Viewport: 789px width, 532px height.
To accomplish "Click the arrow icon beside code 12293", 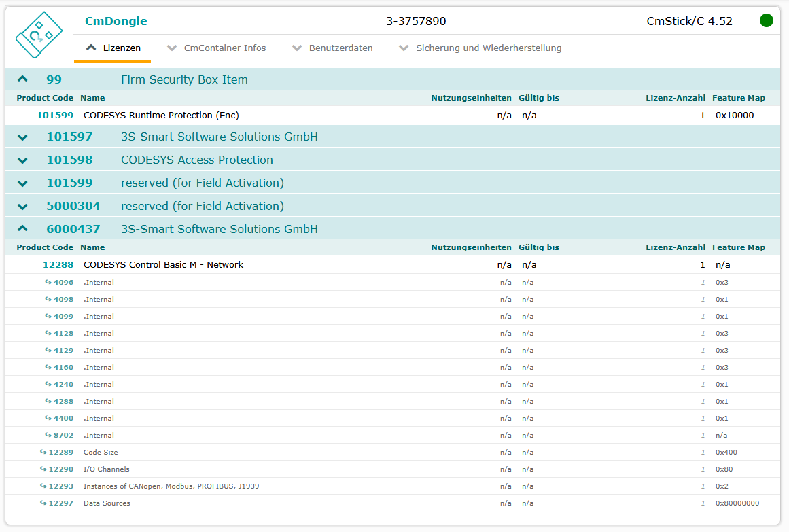I will (x=43, y=486).
